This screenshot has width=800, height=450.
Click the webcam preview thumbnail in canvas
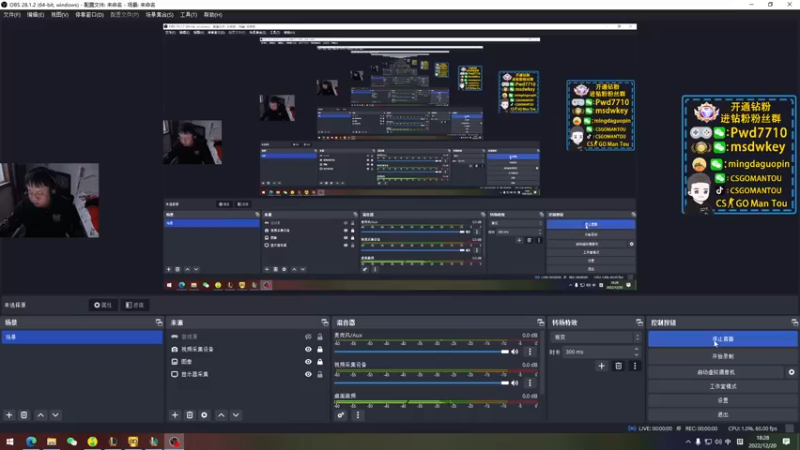pos(49,200)
